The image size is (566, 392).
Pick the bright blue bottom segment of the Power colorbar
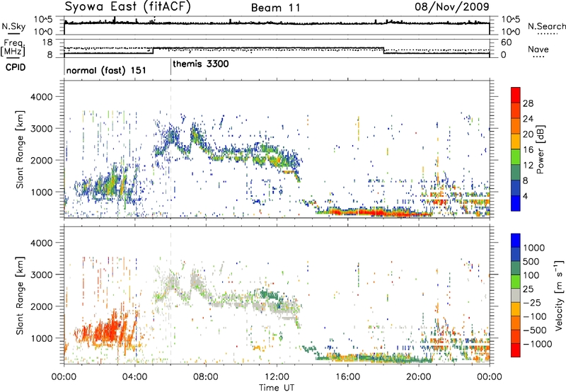point(516,203)
